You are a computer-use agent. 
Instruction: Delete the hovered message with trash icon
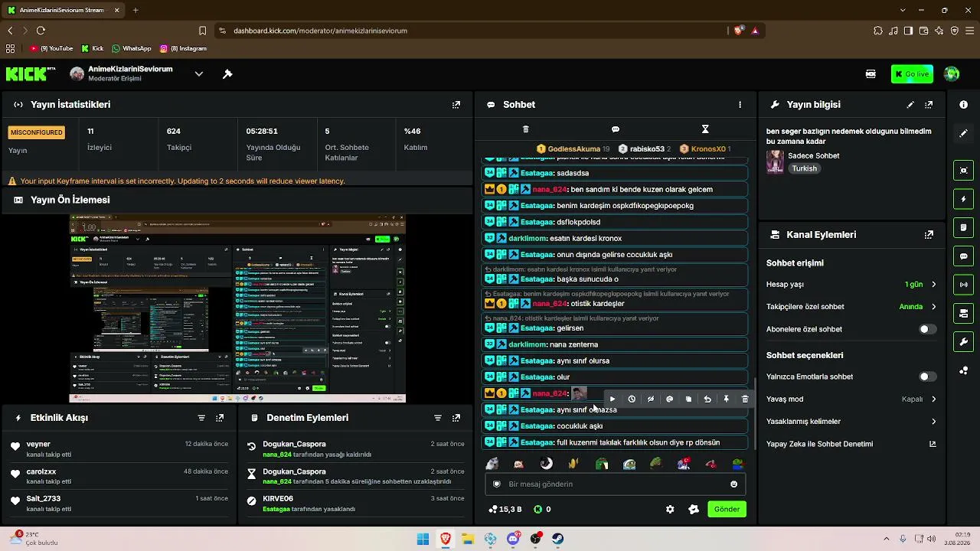[745, 399]
